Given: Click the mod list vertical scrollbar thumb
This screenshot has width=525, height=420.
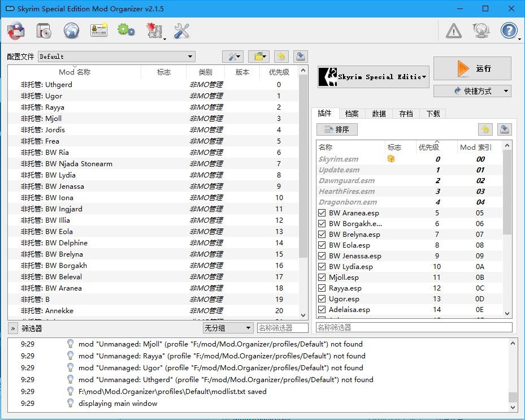Looking at the screenshot, I should tap(303, 166).
